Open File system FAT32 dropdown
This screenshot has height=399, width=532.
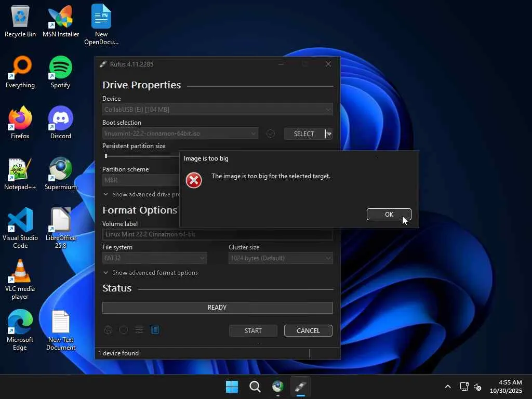pyautogui.click(x=154, y=258)
